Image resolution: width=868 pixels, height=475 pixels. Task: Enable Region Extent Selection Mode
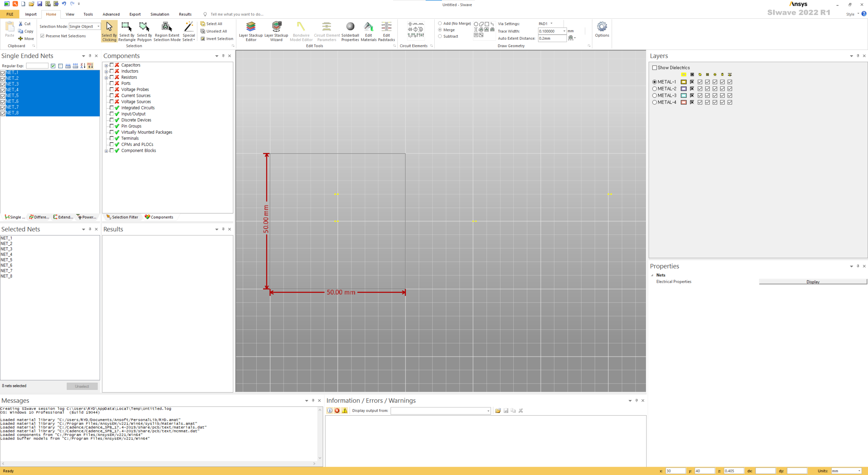(x=167, y=31)
